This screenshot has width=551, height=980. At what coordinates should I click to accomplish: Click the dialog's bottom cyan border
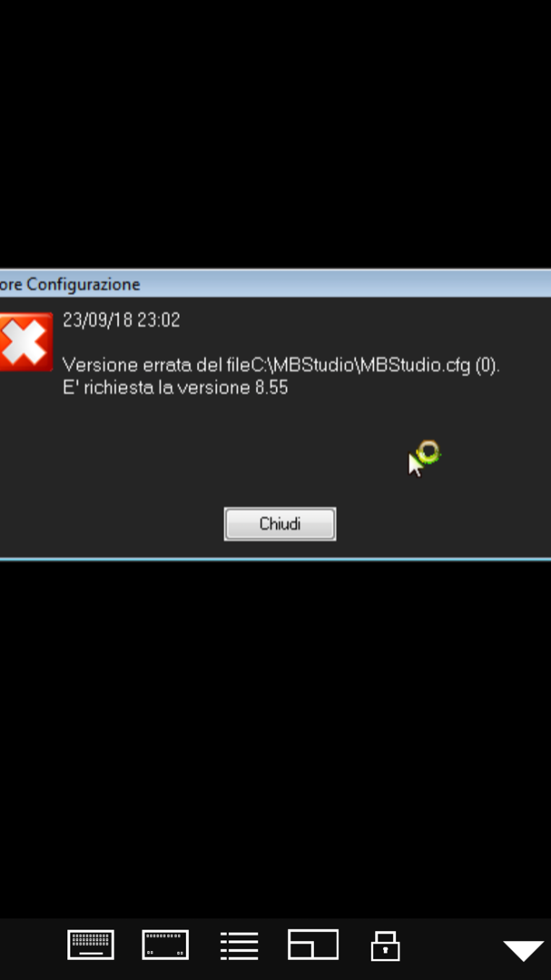point(275,559)
